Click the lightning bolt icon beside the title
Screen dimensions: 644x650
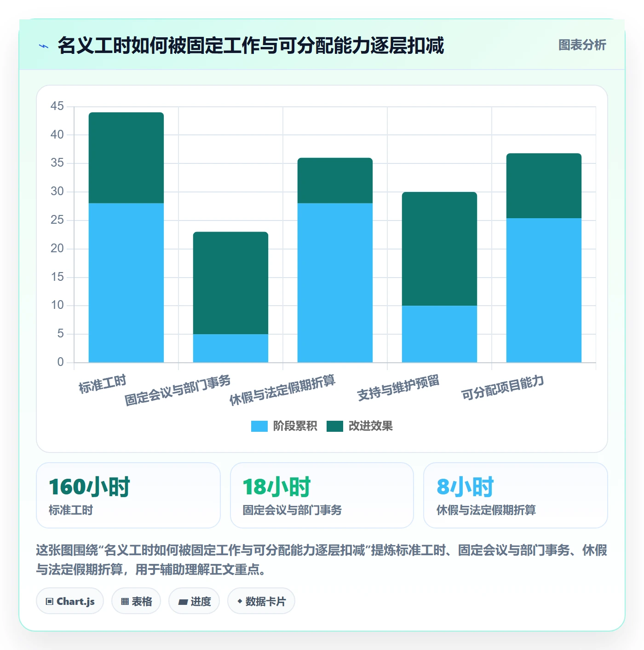coord(44,46)
